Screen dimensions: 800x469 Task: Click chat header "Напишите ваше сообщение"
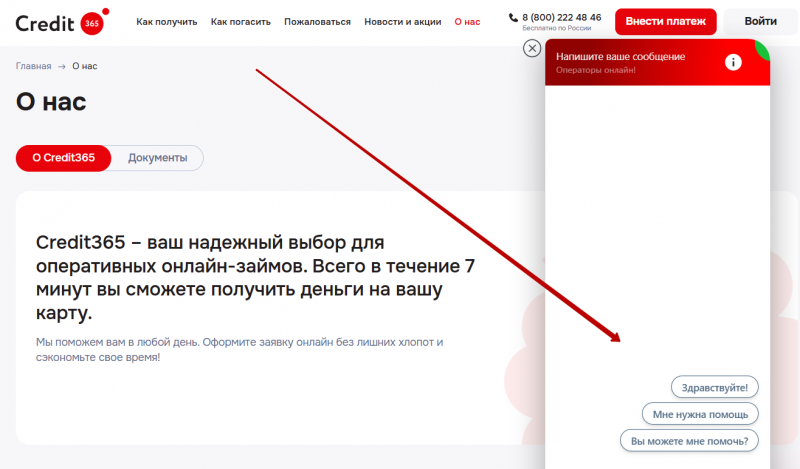[x=620, y=57]
